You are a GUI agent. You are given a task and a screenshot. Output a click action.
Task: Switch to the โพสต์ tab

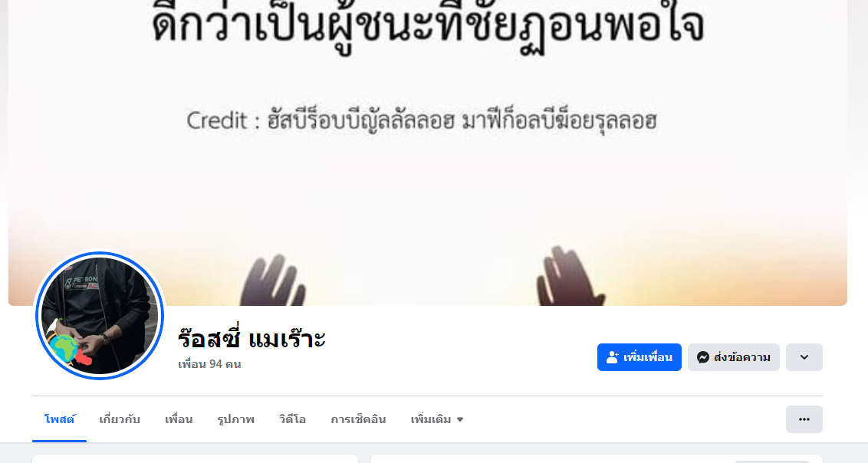click(x=59, y=419)
